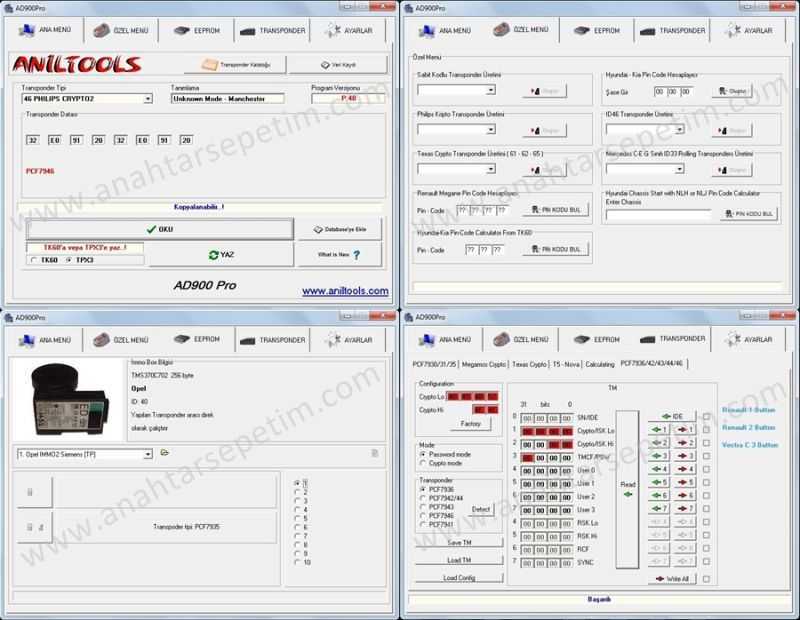The width and height of the screenshot is (800, 620).
Task: Click Vectra C 3 Button link
Action: [x=749, y=445]
